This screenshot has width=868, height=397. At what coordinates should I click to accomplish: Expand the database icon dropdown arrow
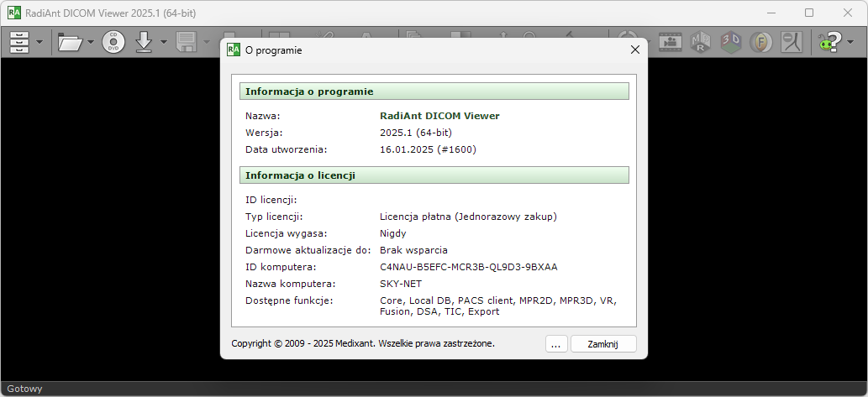click(39, 42)
